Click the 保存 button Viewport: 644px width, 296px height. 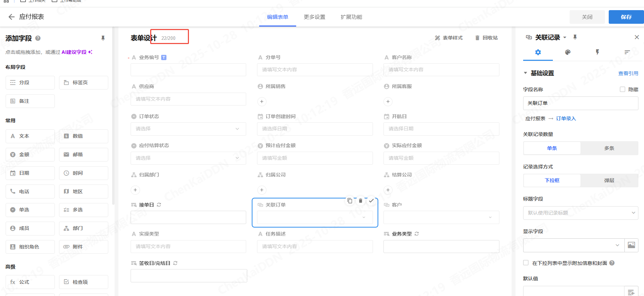(x=626, y=17)
